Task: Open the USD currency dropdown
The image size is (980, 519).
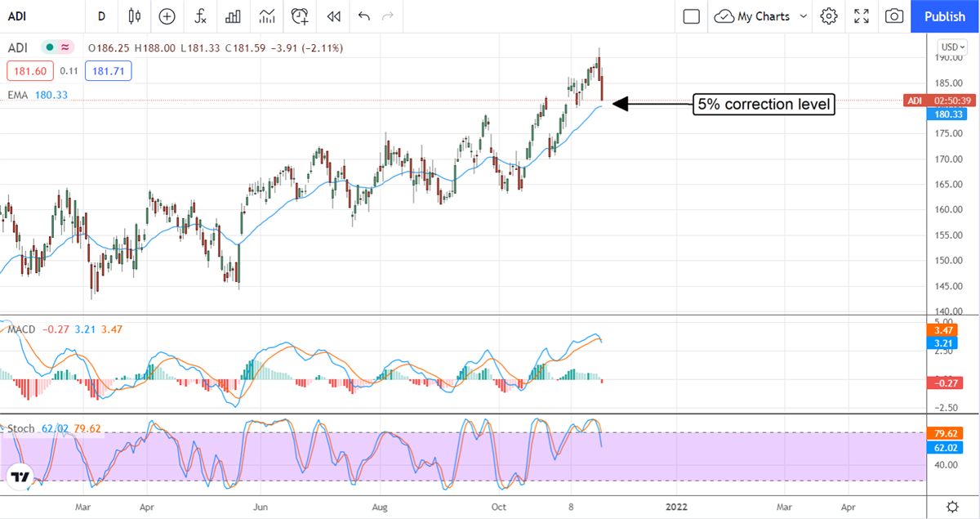Action: click(952, 47)
